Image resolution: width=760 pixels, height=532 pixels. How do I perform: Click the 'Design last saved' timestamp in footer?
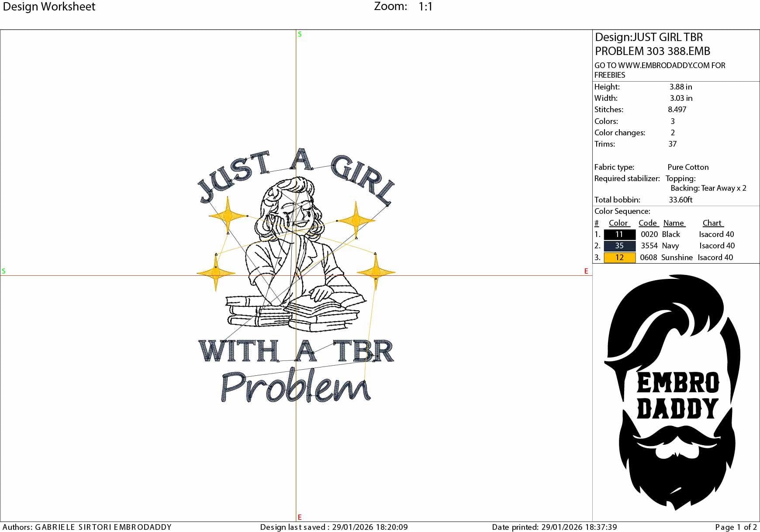(x=334, y=527)
